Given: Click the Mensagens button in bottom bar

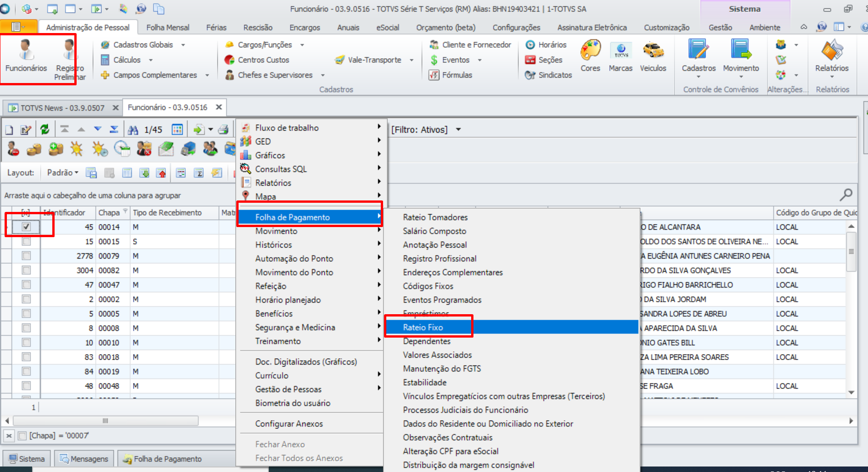Looking at the screenshot, I should tap(84, 459).
